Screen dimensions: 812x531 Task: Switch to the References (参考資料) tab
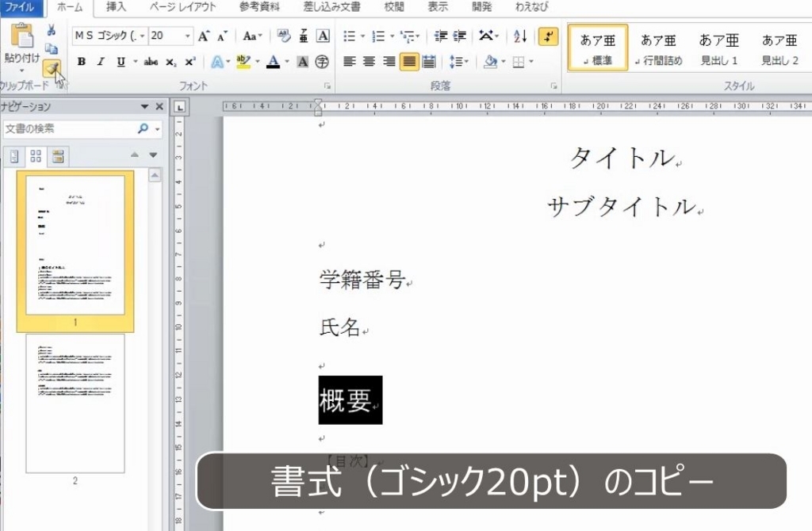tap(259, 6)
